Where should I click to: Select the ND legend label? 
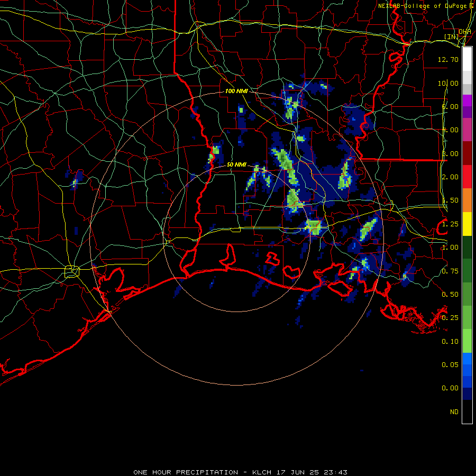point(454,412)
